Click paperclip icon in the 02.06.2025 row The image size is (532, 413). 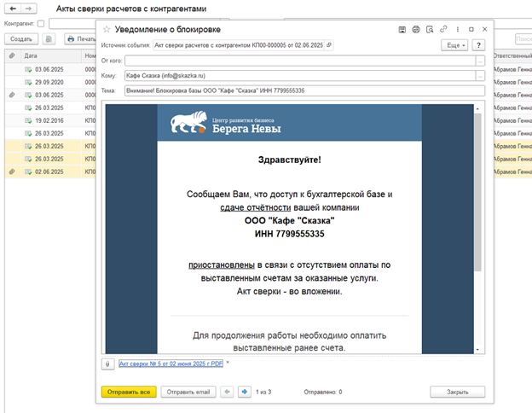click(x=12, y=172)
